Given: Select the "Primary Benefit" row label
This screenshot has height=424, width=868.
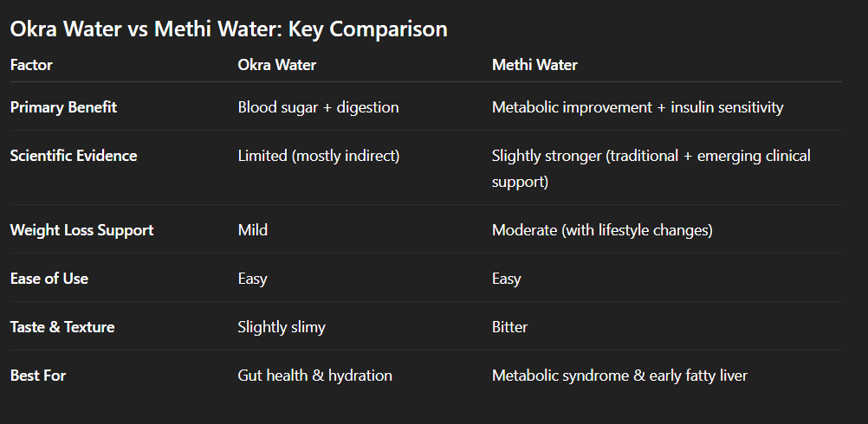Looking at the screenshot, I should (x=63, y=107).
